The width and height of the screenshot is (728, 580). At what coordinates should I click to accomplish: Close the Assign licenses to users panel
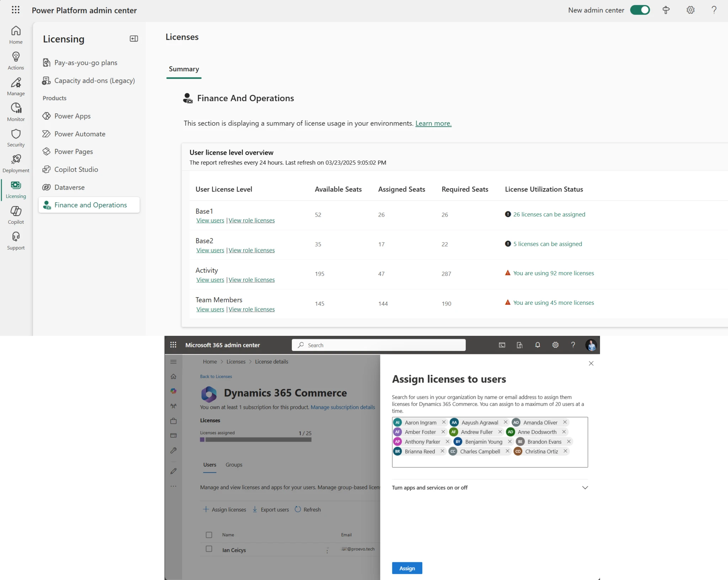point(591,363)
